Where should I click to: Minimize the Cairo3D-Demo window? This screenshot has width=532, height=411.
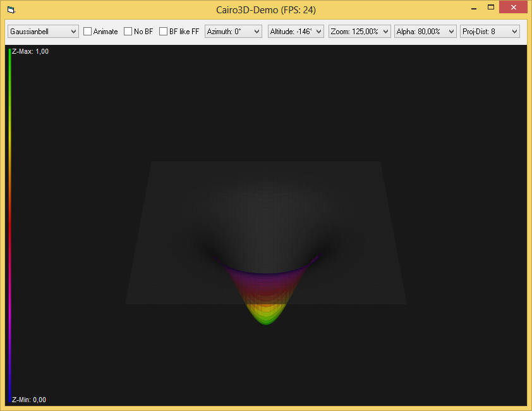click(473, 8)
